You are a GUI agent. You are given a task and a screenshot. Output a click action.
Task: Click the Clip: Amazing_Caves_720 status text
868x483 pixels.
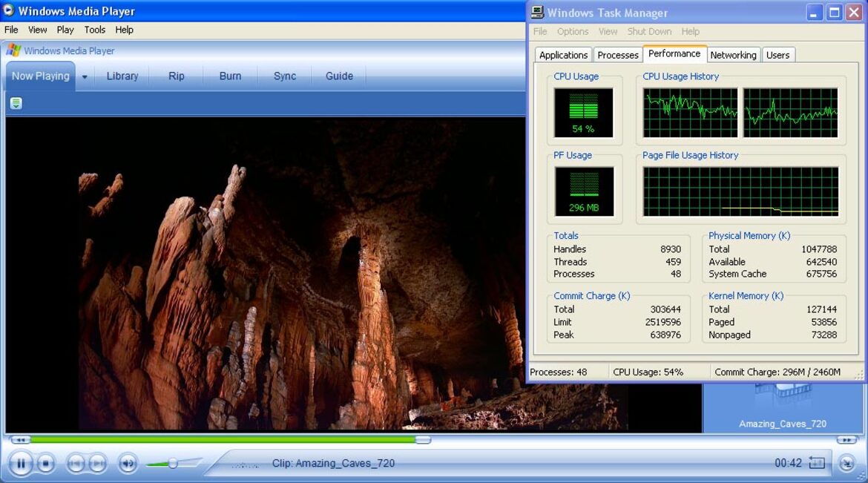[x=333, y=463]
